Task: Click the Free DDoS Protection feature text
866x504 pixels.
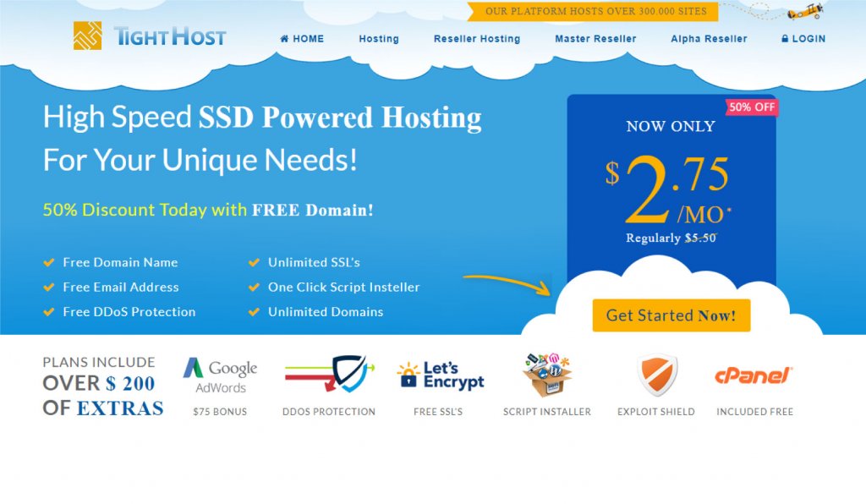Action: point(129,312)
